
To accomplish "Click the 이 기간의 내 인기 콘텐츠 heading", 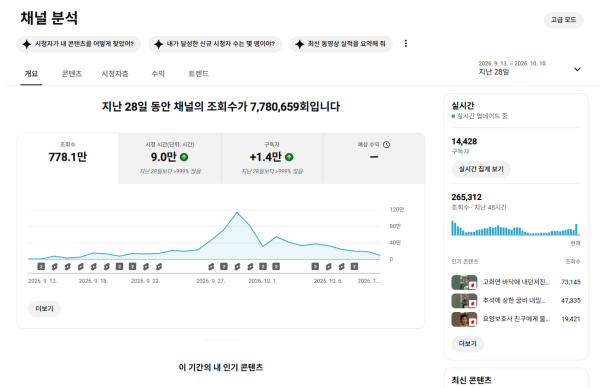I will (221, 367).
